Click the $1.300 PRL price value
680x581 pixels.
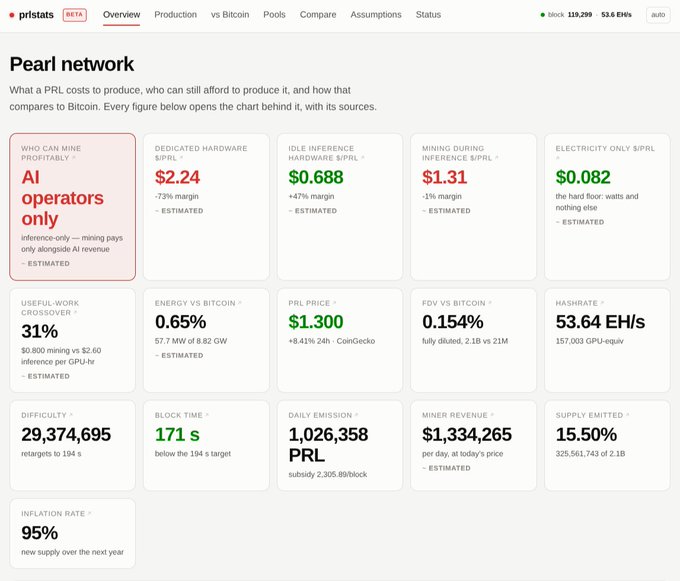(316, 322)
